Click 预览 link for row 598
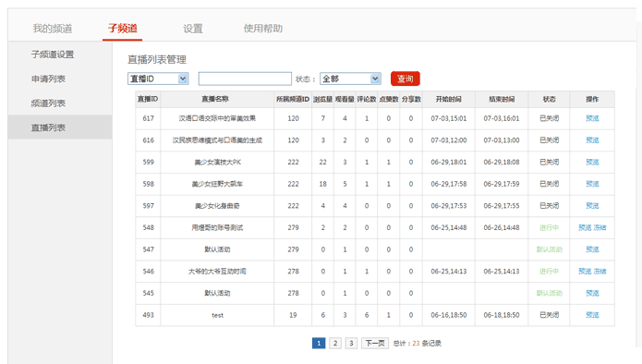This screenshot has height=364, width=642. 592,184
